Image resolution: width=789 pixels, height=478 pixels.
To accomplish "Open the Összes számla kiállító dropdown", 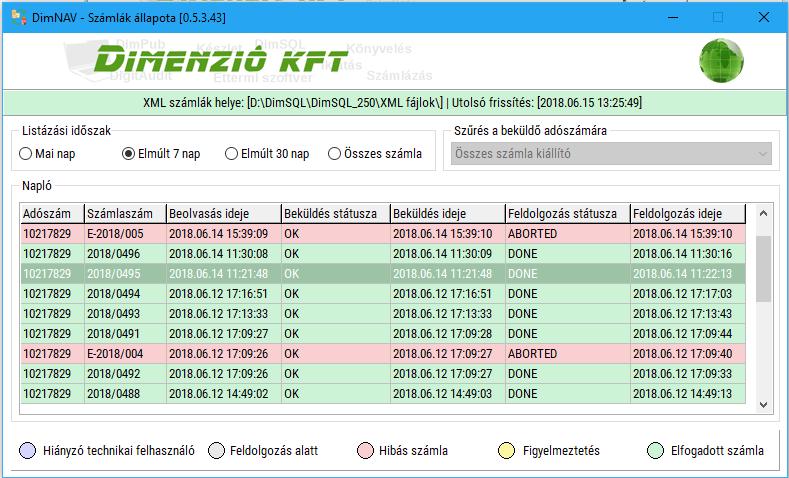I will pos(611,153).
